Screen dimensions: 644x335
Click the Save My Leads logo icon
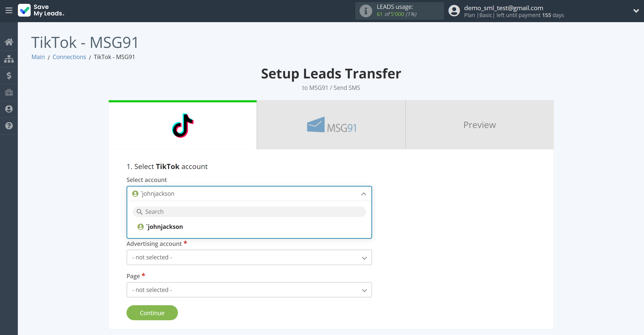[24, 10]
